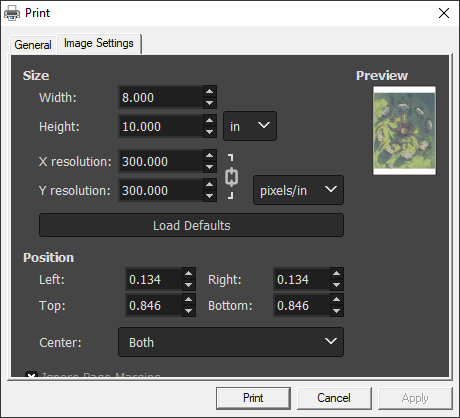This screenshot has height=418, width=460.
Task: Open the Center dropdown showing Both
Action: (231, 342)
